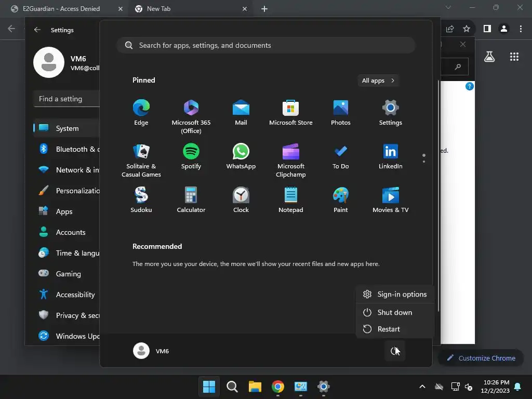Click the muted volume tray icon
The image size is (532, 399).
click(x=469, y=387)
